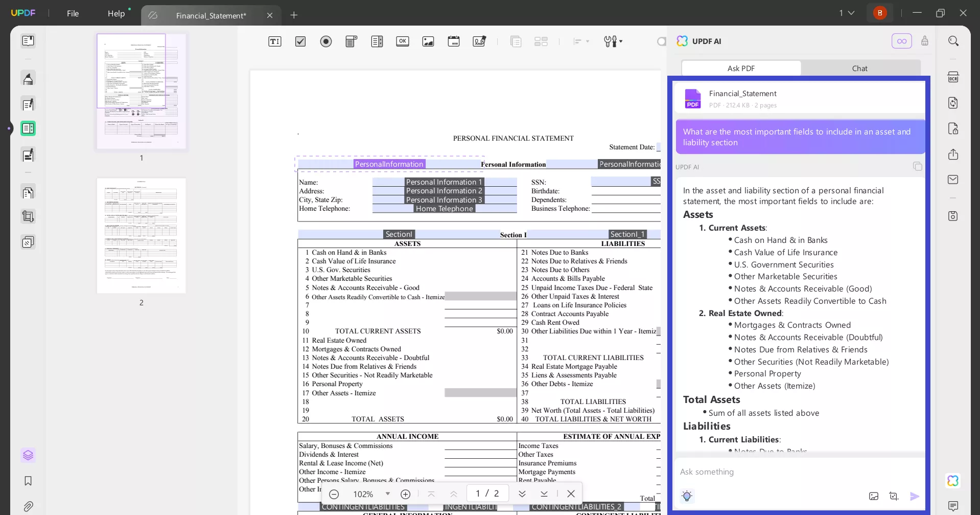980x515 pixels.
Task: Toggle the unlimited infinity button in UPDF AI
Action: coord(901,41)
